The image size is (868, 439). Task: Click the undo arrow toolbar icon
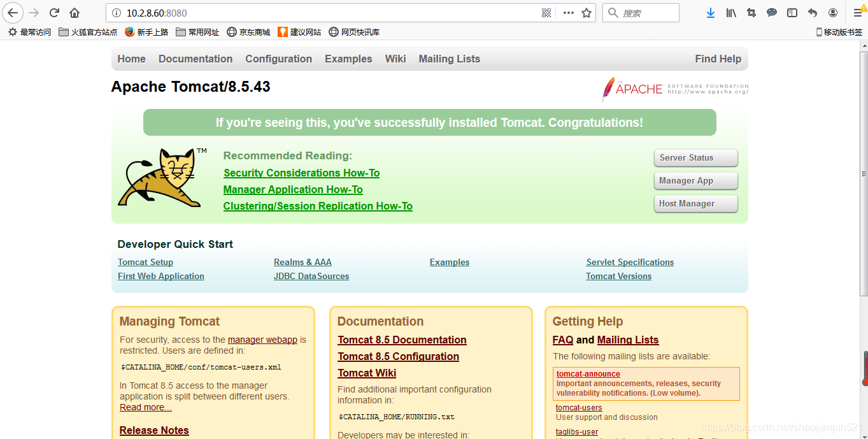point(813,13)
